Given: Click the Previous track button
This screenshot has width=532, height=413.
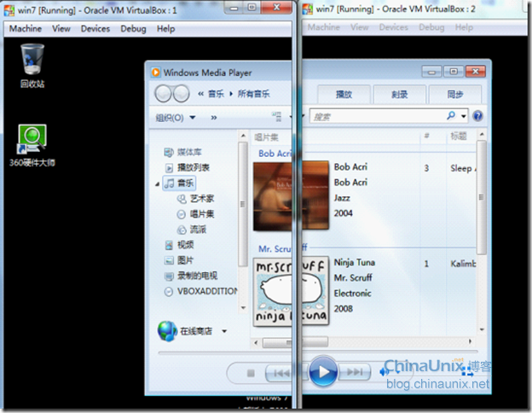Looking at the screenshot, I should pos(281,373).
